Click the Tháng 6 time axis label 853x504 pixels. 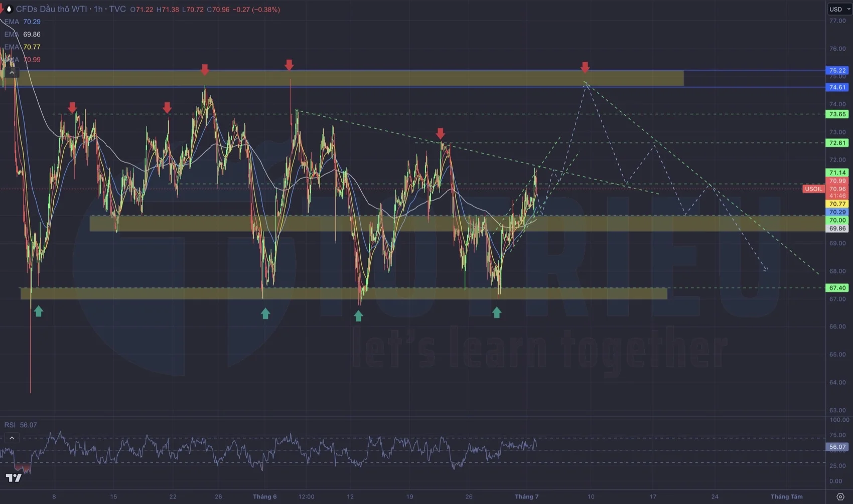point(264,496)
